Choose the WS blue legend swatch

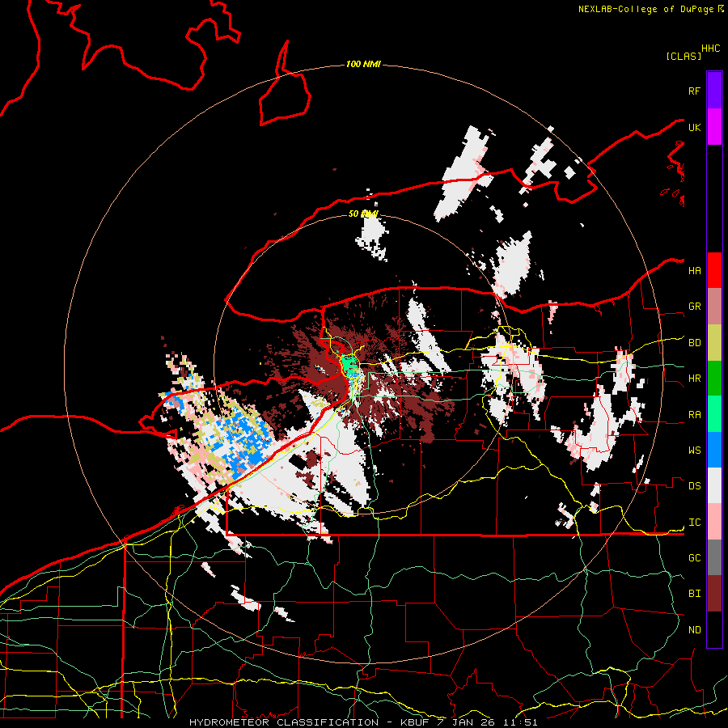pyautogui.click(x=714, y=450)
